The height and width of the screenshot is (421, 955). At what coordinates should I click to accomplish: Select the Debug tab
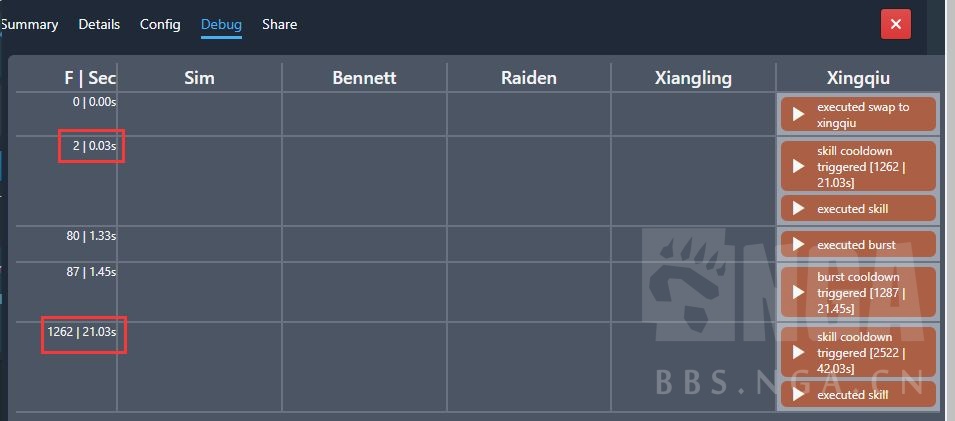tap(221, 24)
